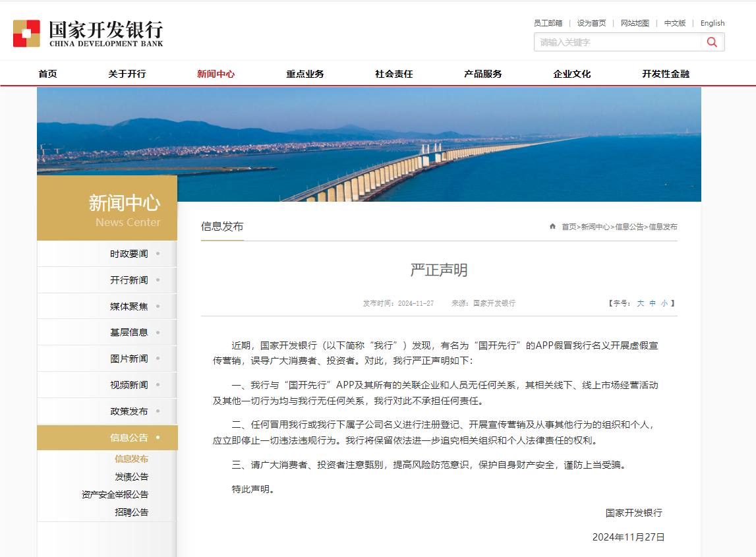Viewport: 756px width, 557px height.
Task: Select 媒体聚焦 in the sidebar
Action: click(x=129, y=307)
